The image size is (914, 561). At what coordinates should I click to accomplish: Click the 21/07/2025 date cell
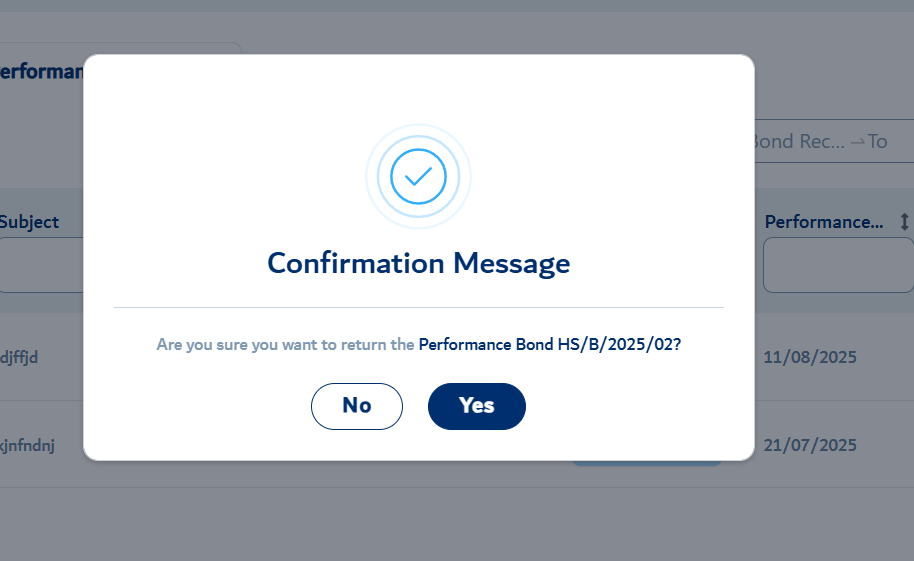pos(810,446)
